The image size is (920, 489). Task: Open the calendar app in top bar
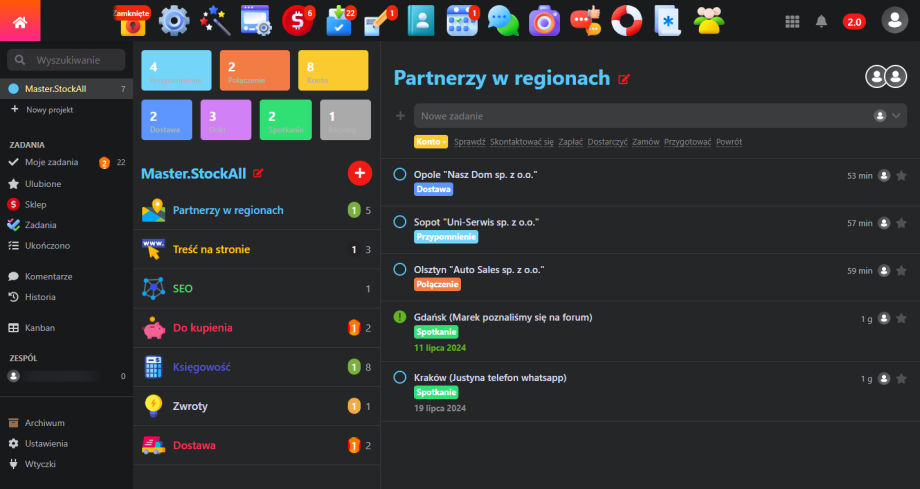pos(462,20)
